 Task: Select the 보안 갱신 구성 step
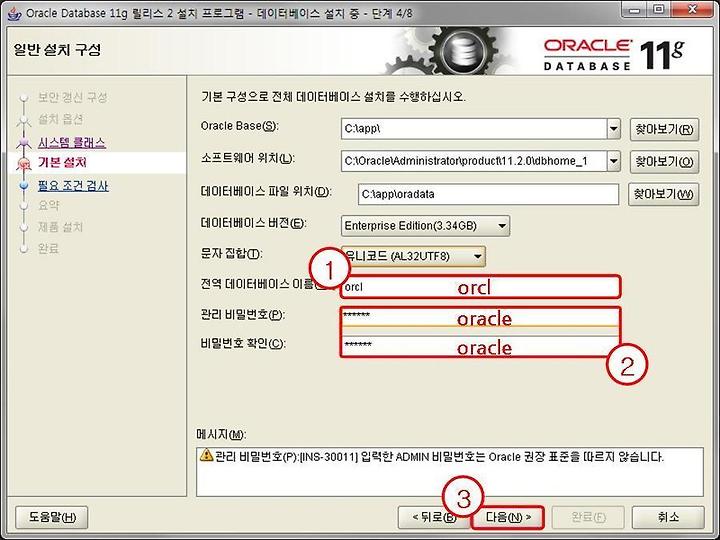[73, 97]
